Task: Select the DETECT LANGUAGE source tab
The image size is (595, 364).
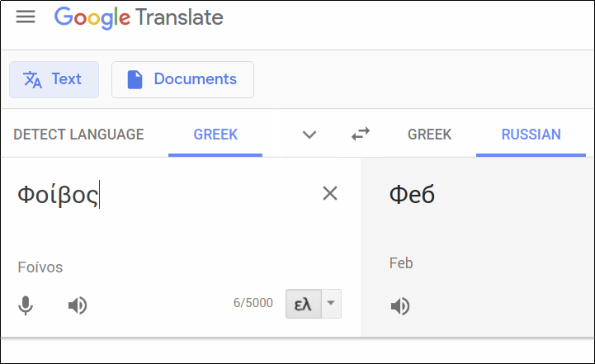Action: pos(78,135)
